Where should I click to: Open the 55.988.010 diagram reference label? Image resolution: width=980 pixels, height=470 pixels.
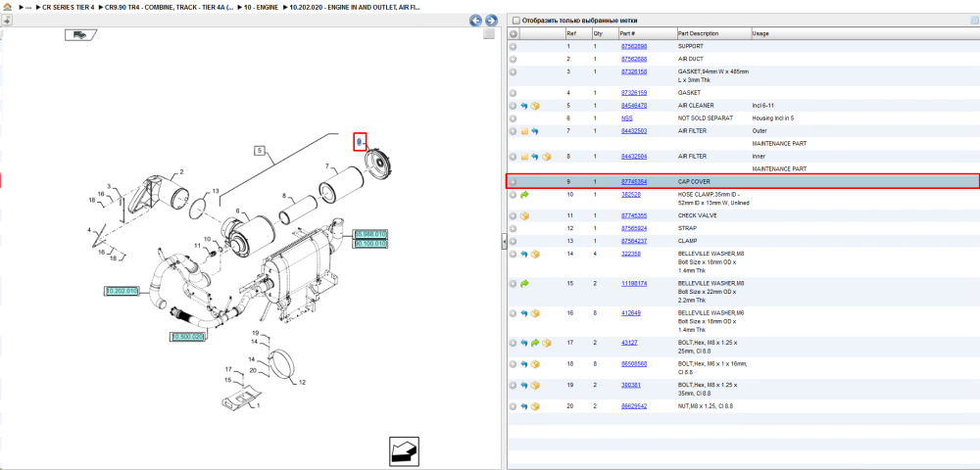pos(370,234)
